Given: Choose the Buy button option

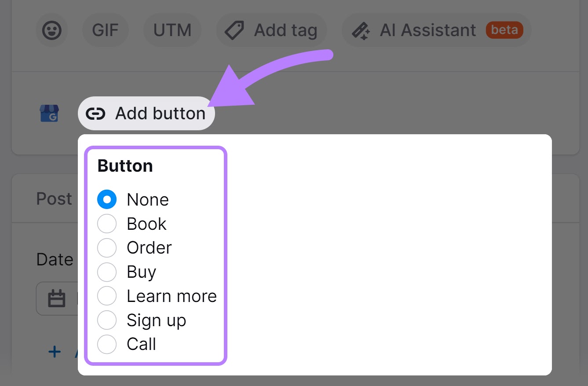Looking at the screenshot, I should click(x=106, y=272).
